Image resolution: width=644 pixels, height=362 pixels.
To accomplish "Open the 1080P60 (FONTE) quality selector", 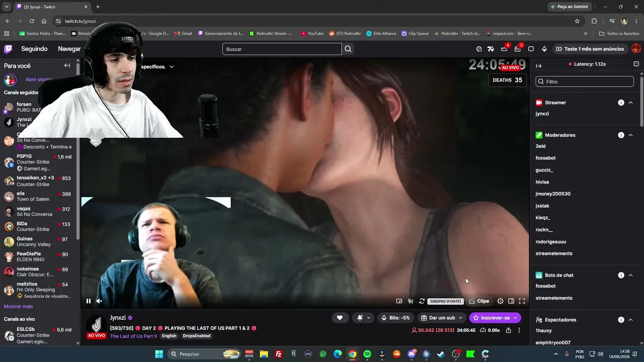I will pos(446,302).
